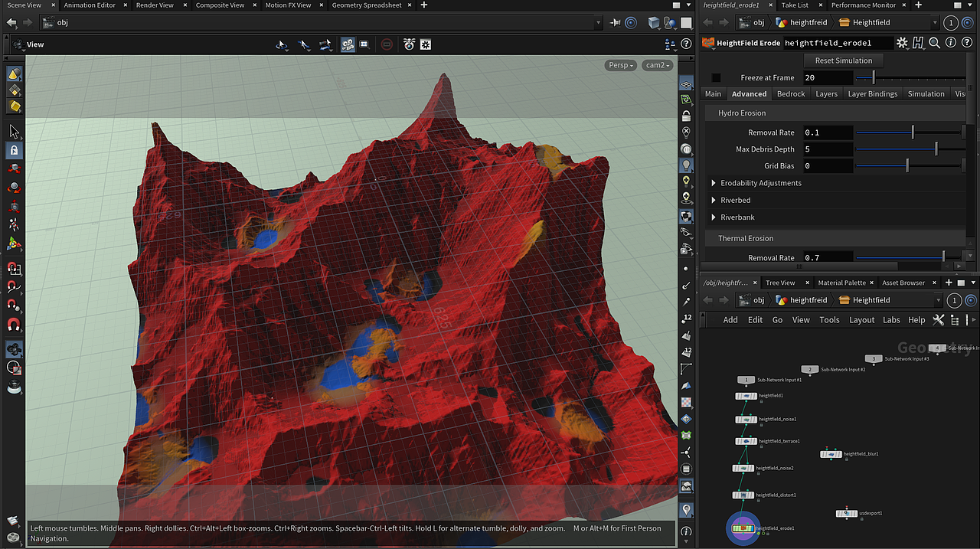Select the Objects selection mode icon

(x=14, y=74)
